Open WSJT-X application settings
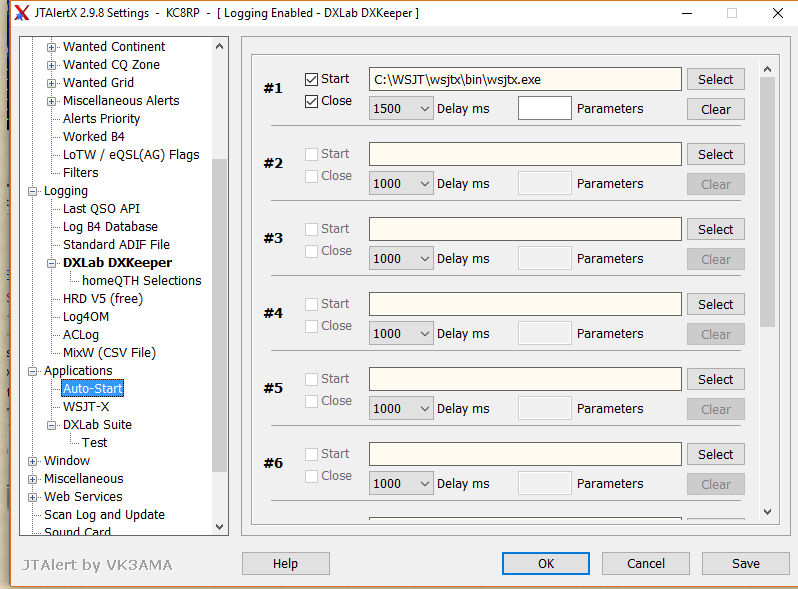 pyautogui.click(x=86, y=407)
